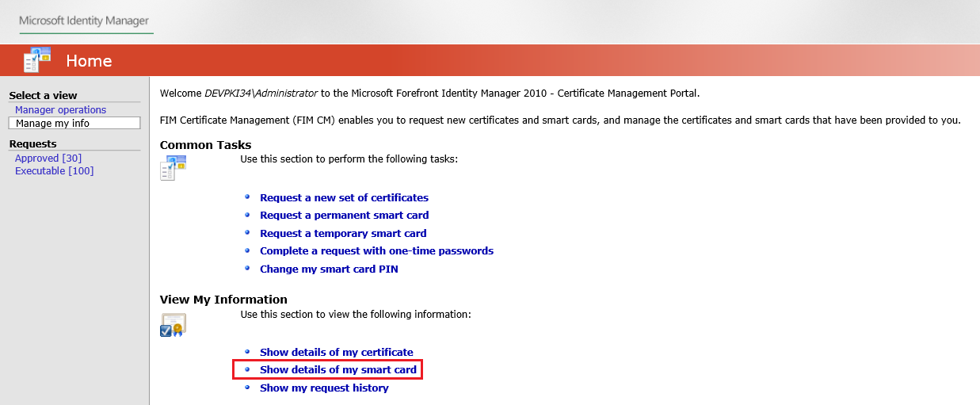Click the Requests sidebar heading
The width and height of the screenshot is (980, 405).
[x=32, y=144]
